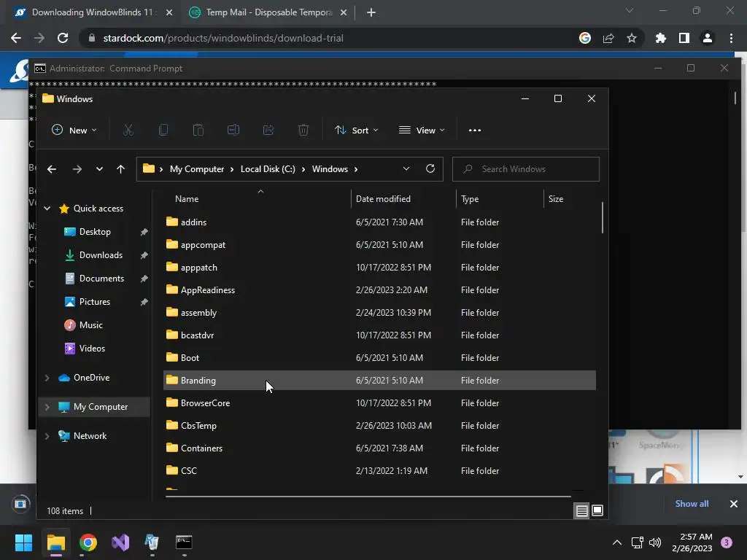Select Desktop in Quick access

click(95, 232)
